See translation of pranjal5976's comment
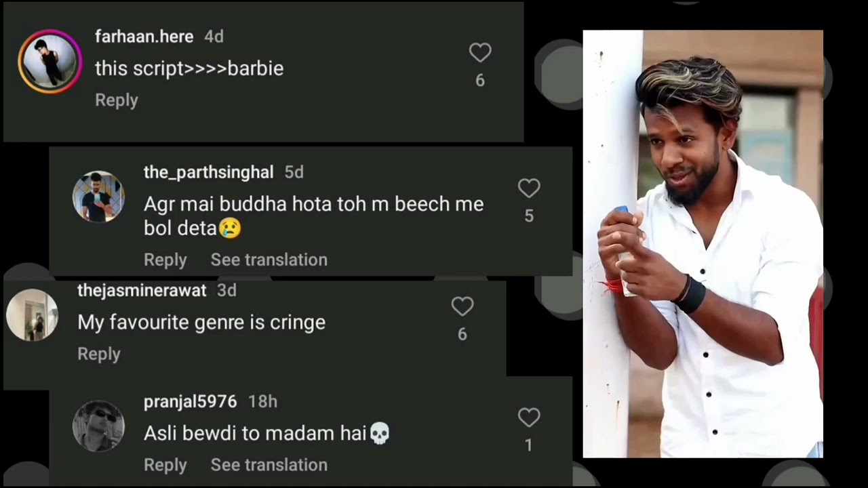 tap(269, 465)
